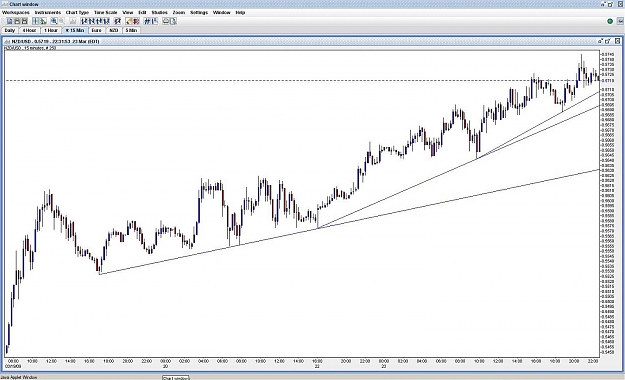Open the Studies menu
This screenshot has width=625, height=380.
pyautogui.click(x=159, y=12)
